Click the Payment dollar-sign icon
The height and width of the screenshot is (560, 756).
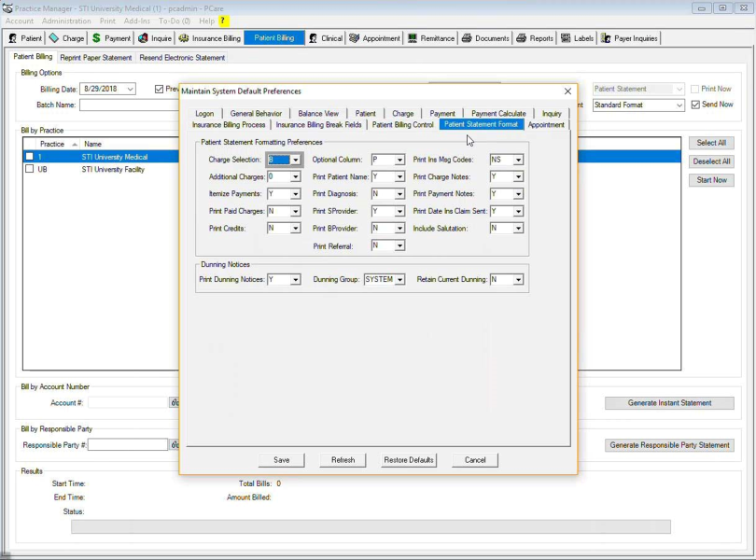pyautogui.click(x=96, y=38)
